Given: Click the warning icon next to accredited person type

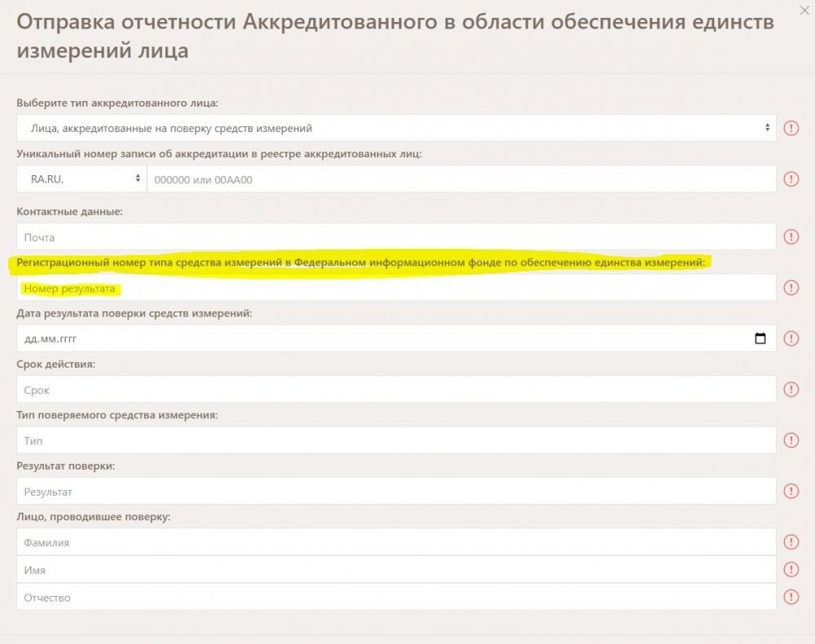Looking at the screenshot, I should [791, 128].
